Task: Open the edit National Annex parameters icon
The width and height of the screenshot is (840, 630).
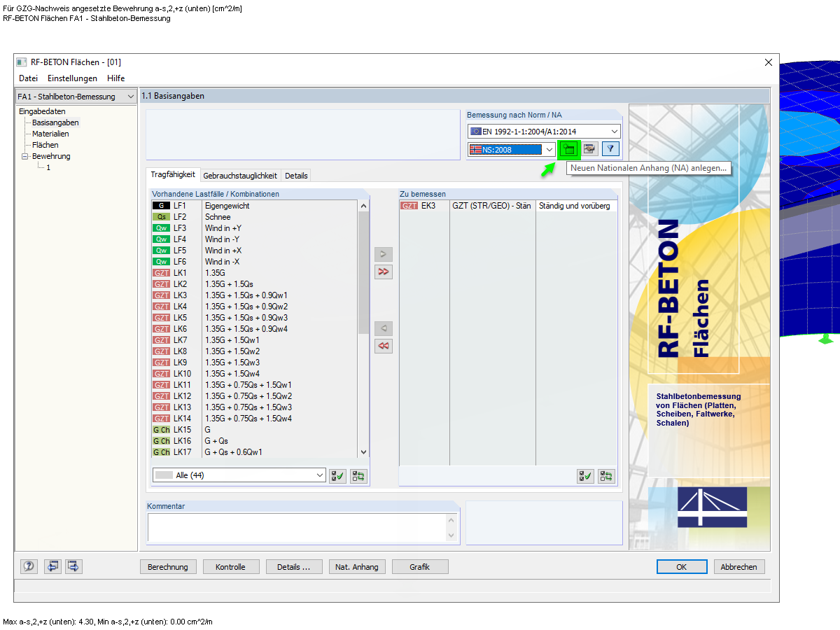Action: click(x=590, y=149)
